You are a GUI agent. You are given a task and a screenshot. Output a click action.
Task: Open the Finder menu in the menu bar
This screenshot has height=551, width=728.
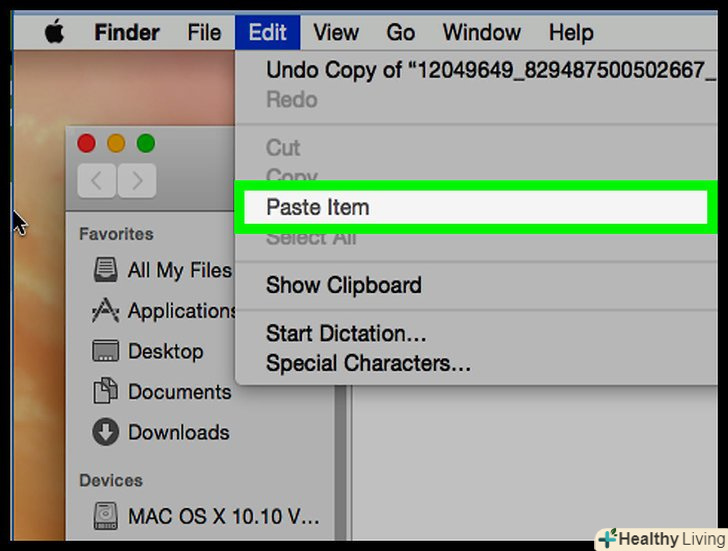(x=128, y=32)
